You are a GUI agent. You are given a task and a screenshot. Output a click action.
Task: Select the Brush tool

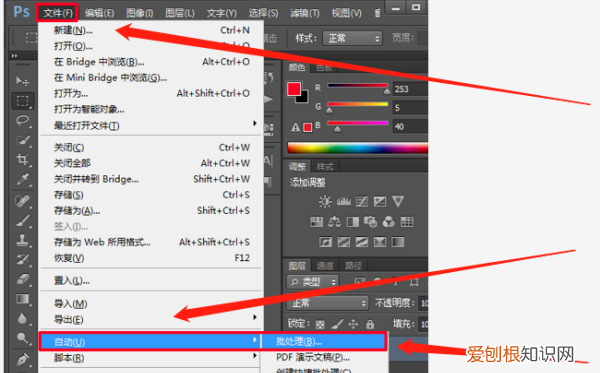point(23,221)
